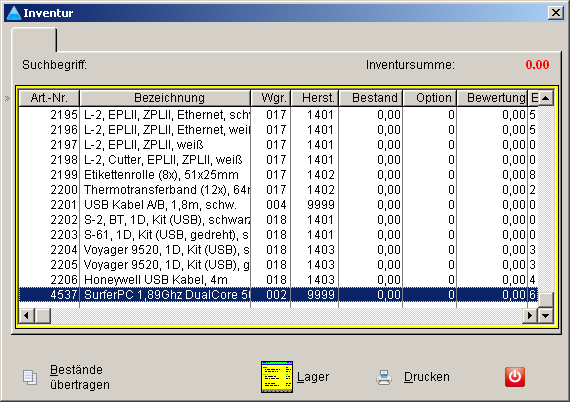The height and width of the screenshot is (402, 570).
Task: Click the Bestand column header
Action: 370,98
